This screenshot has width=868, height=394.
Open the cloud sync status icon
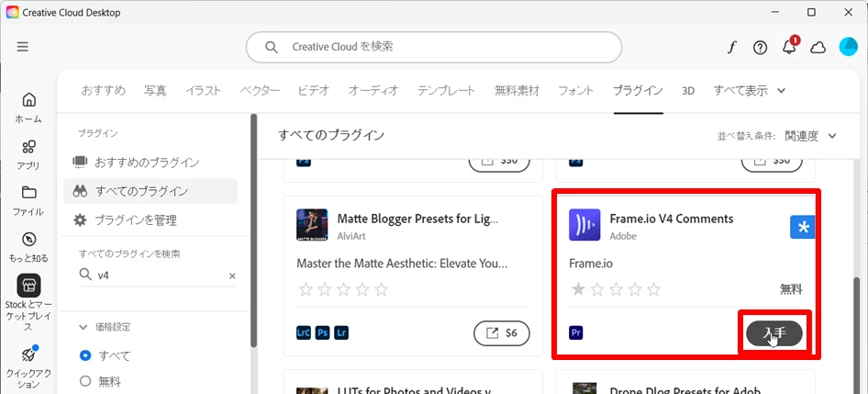[x=818, y=48]
